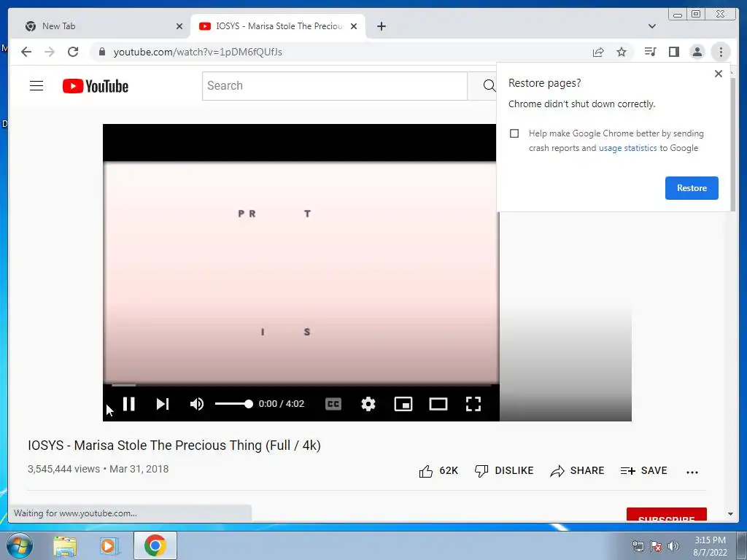Open the usage statistics link
The width and height of the screenshot is (747, 560).
pyautogui.click(x=628, y=148)
